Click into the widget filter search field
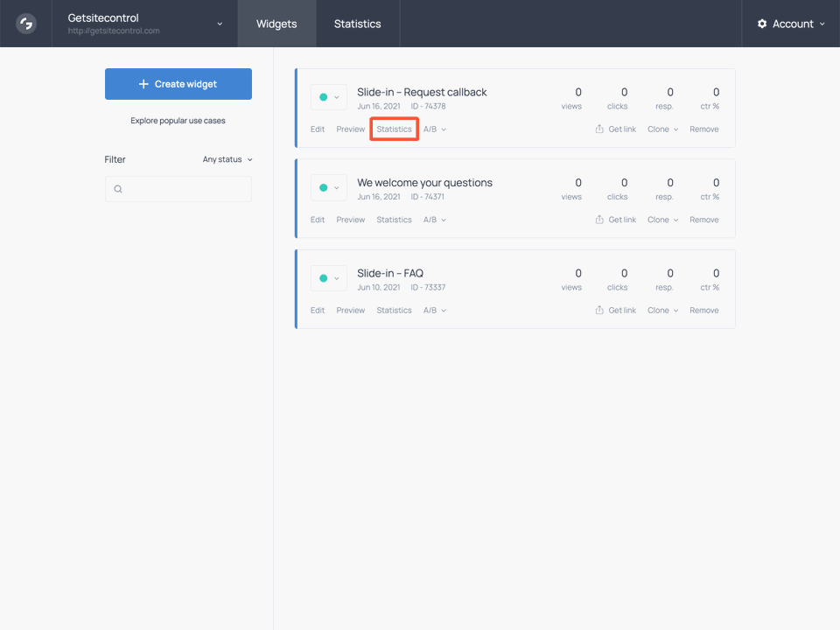 coord(178,189)
